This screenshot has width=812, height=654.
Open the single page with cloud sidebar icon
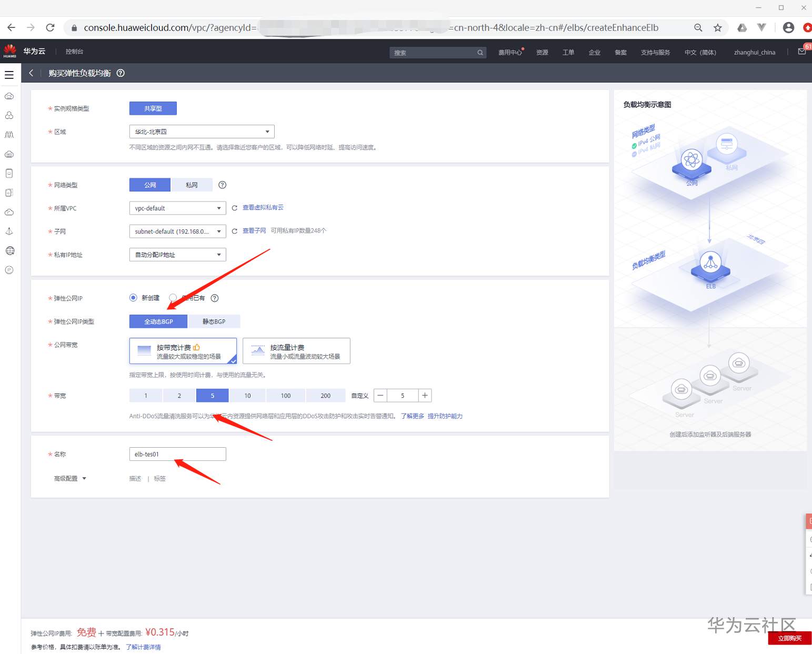pos(9,173)
